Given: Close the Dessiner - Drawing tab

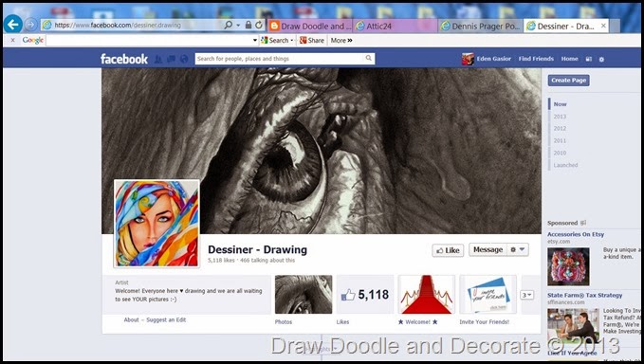Looking at the screenshot, I should 603,26.
